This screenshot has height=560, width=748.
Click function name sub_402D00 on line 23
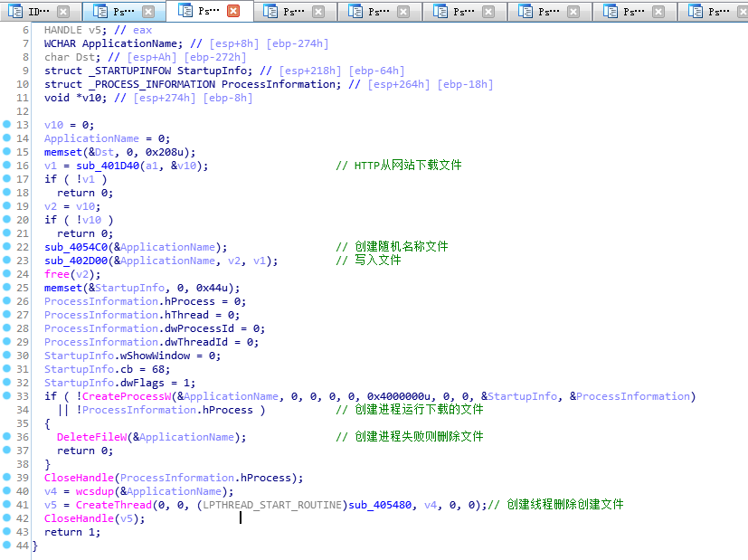pyautogui.click(x=76, y=261)
